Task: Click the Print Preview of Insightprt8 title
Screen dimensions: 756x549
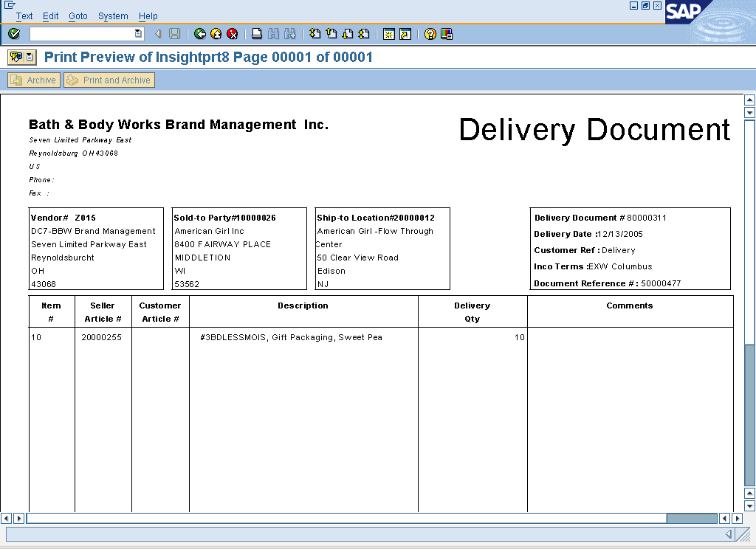Action: [x=208, y=58]
